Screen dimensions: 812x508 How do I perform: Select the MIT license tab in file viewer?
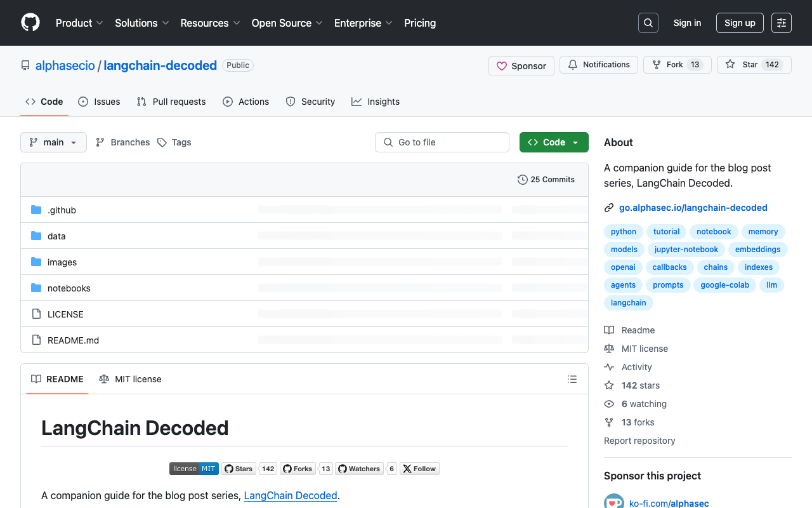pyautogui.click(x=130, y=379)
